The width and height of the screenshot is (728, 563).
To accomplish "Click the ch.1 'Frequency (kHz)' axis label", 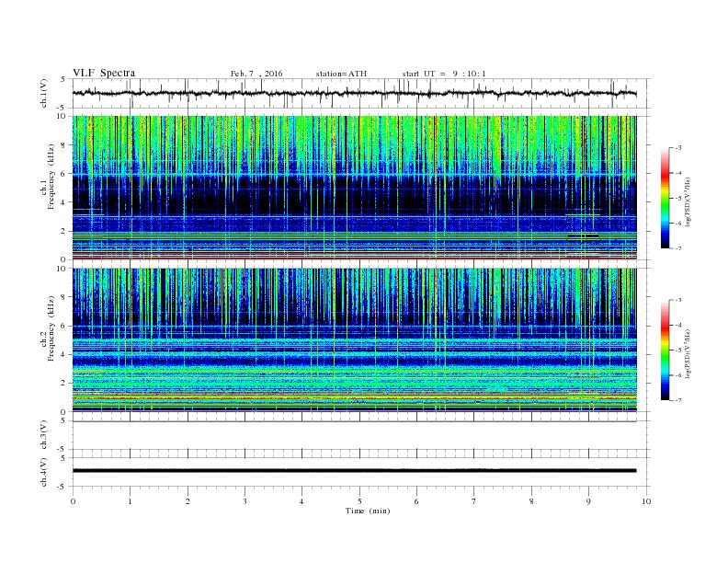I will coord(51,177).
